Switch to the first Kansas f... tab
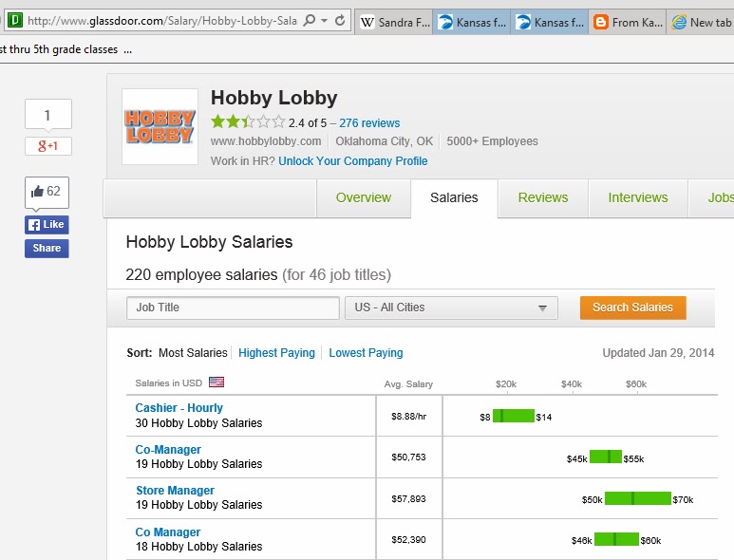The width and height of the screenshot is (734, 560). pyautogui.click(x=472, y=22)
